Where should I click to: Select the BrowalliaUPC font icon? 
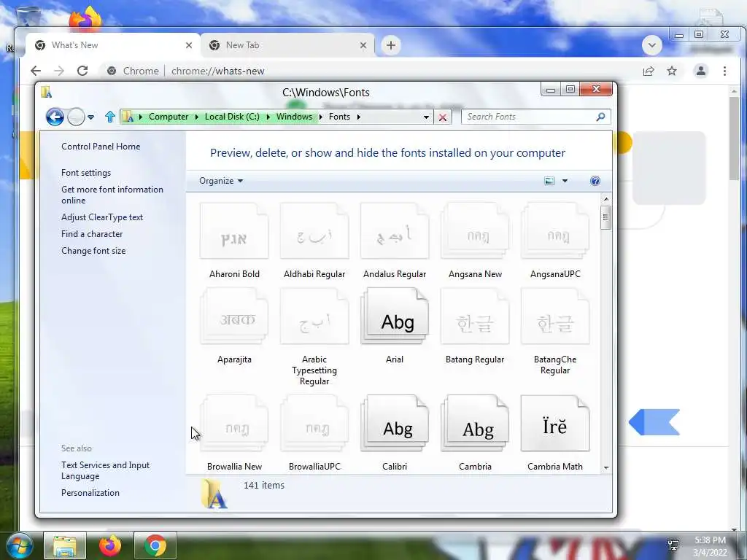click(314, 424)
